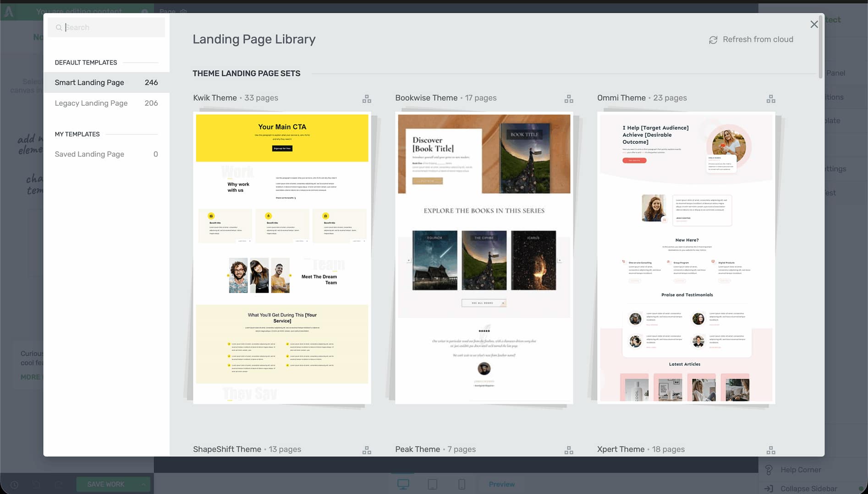The height and width of the screenshot is (494, 868).
Task: Select the desktop view icon
Action: 403,484
